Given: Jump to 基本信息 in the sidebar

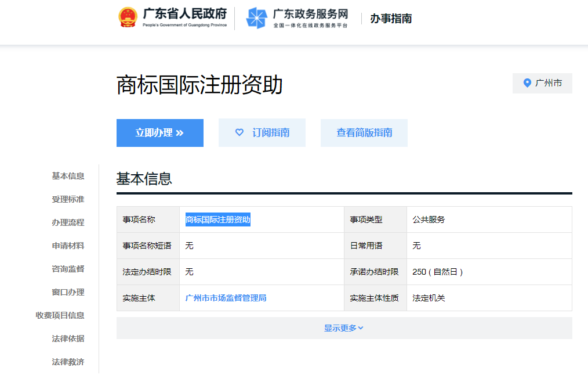Looking at the screenshot, I should (x=68, y=176).
